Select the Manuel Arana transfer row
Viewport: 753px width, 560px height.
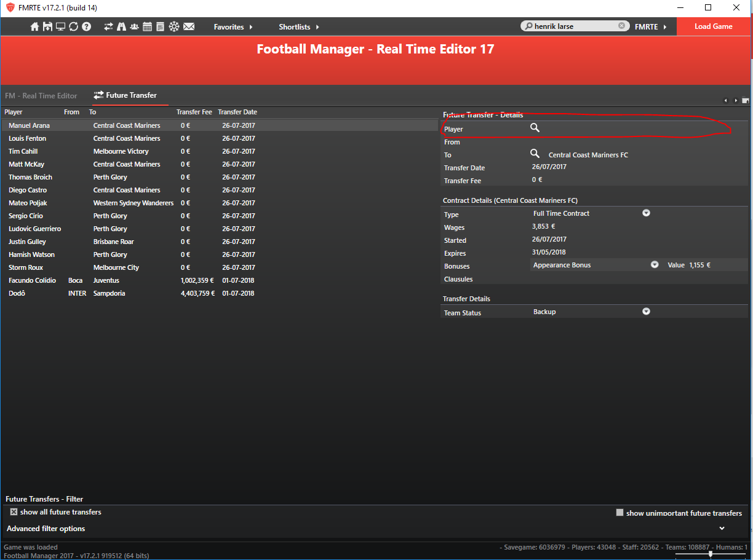point(219,125)
